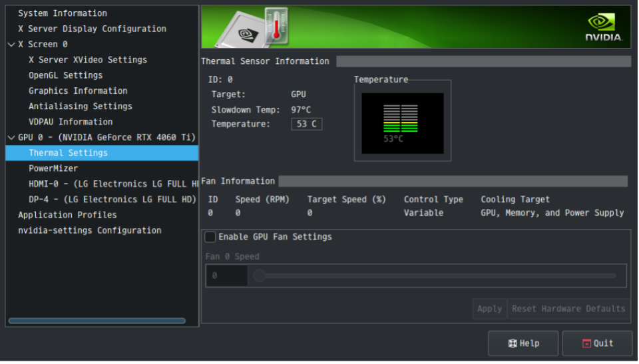The height and width of the screenshot is (364, 639).
Task: Click the sidebar horizontal scrollbar
Action: [97, 321]
